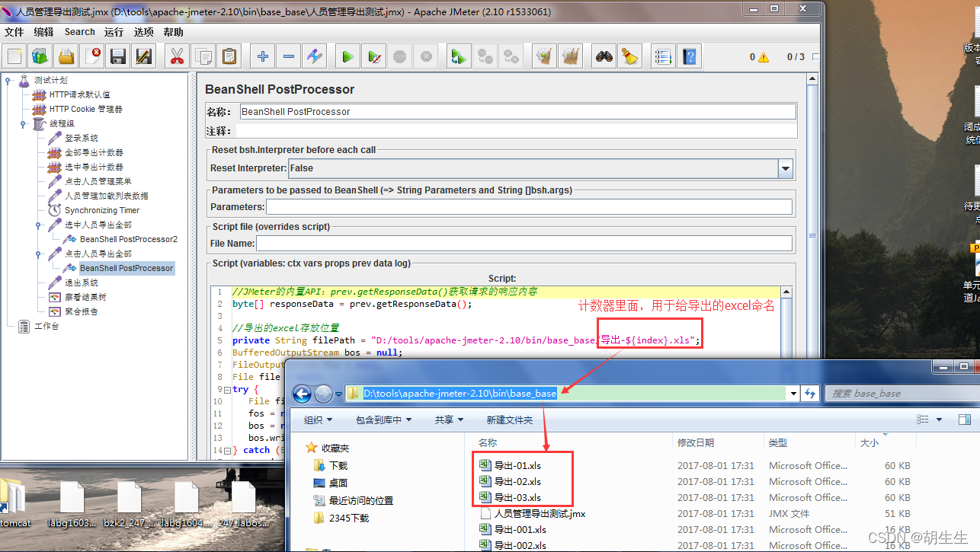980x552 pixels.
Task: Click the Paste clipboard icon
Action: [229, 56]
